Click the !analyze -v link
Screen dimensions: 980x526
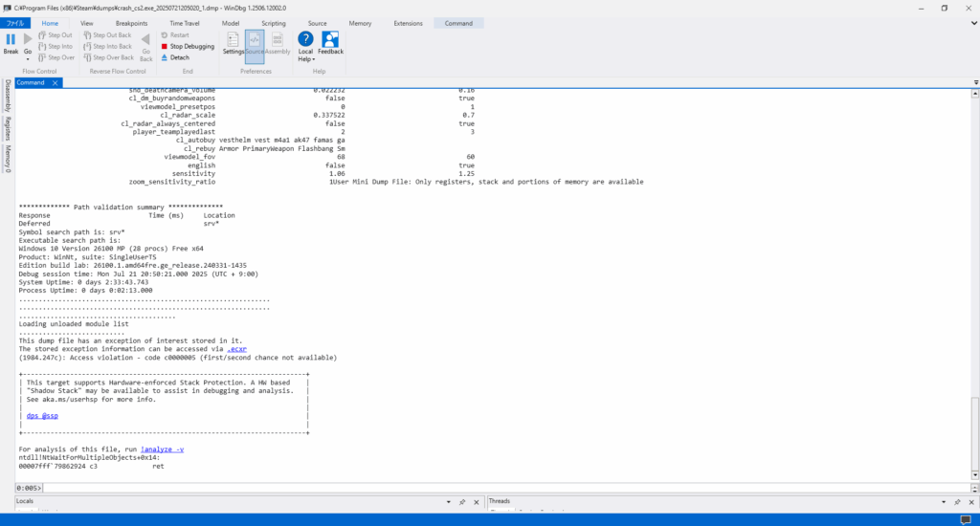(x=162, y=449)
